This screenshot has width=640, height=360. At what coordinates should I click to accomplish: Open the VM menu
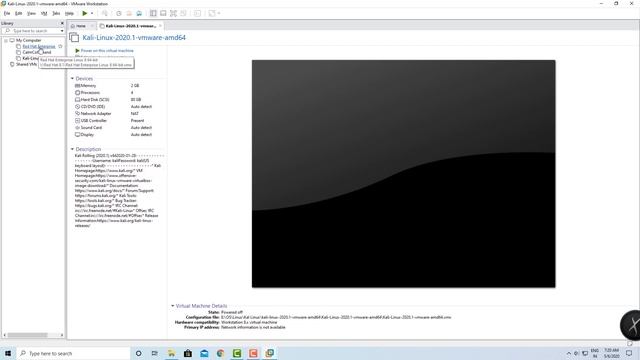tap(44, 13)
